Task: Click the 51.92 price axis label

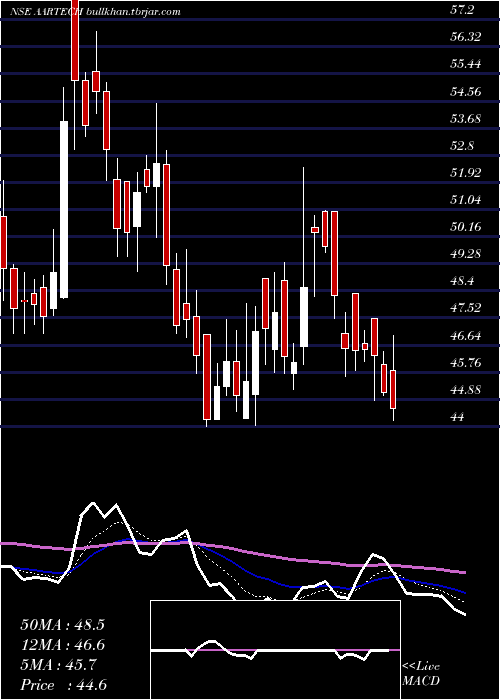Action: coord(466,173)
